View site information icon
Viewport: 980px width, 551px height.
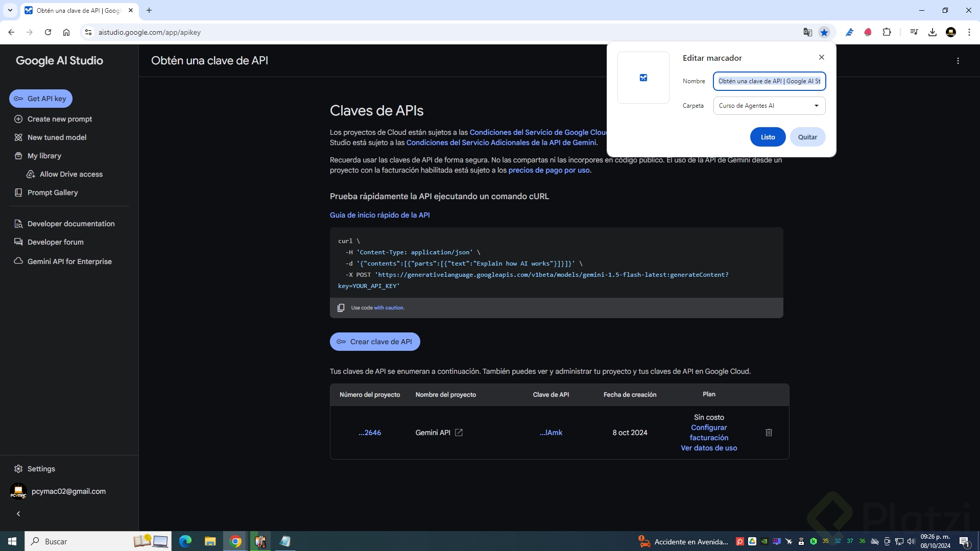click(88, 32)
